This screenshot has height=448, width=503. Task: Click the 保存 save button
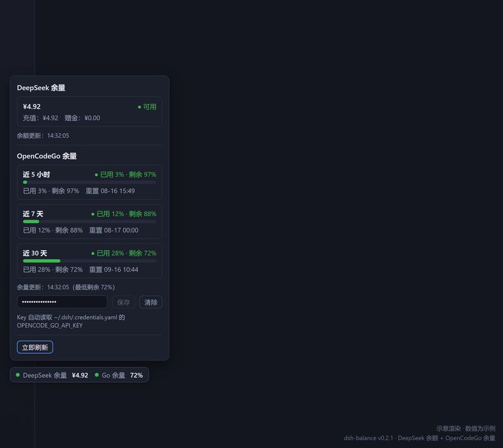pos(123,302)
